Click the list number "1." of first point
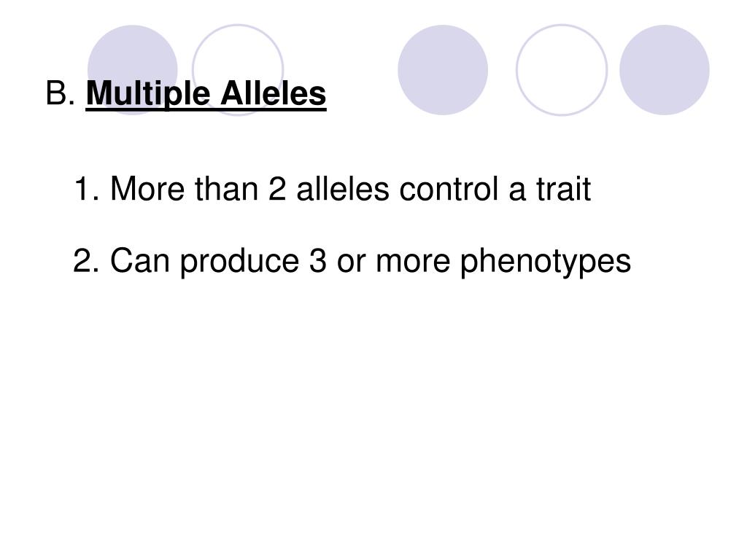This screenshot has height=560, width=747. pyautogui.click(x=87, y=189)
